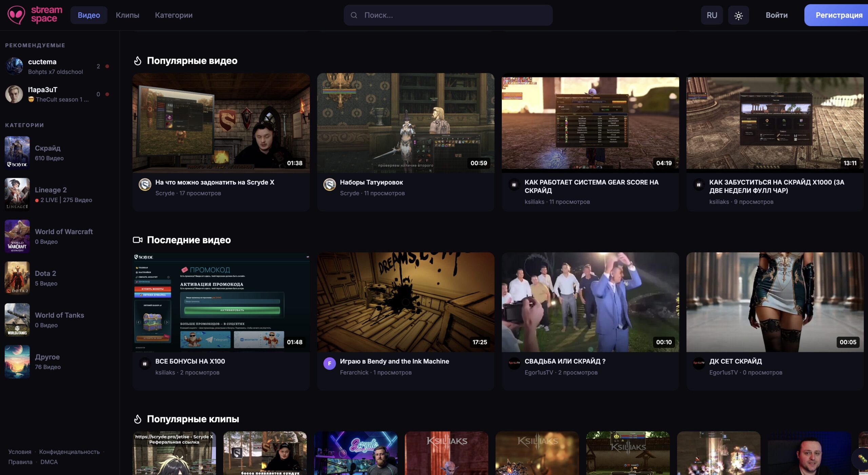The width and height of the screenshot is (868, 475).
Task: Click '2 LIVE | 275 Видео' text
Action: pyautogui.click(x=64, y=200)
